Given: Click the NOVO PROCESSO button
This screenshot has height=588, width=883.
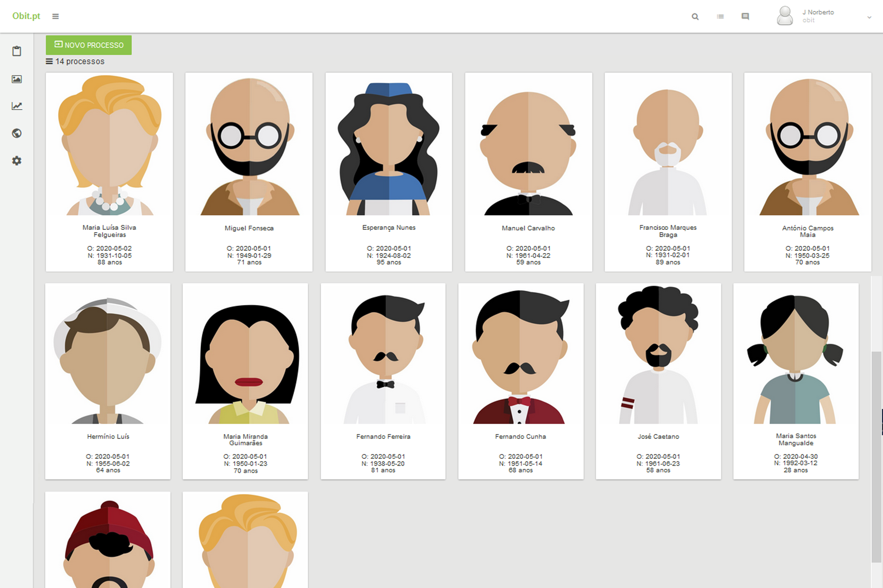Looking at the screenshot, I should 89,45.
